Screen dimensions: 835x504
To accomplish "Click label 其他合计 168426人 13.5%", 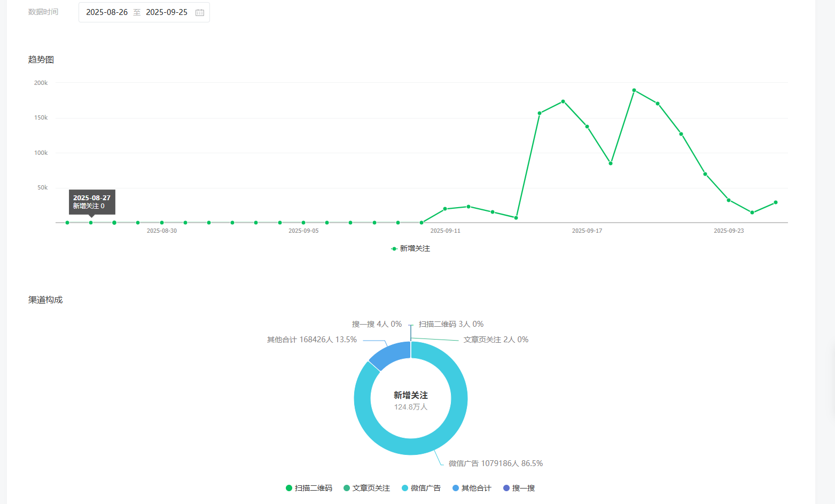I will pos(312,340).
